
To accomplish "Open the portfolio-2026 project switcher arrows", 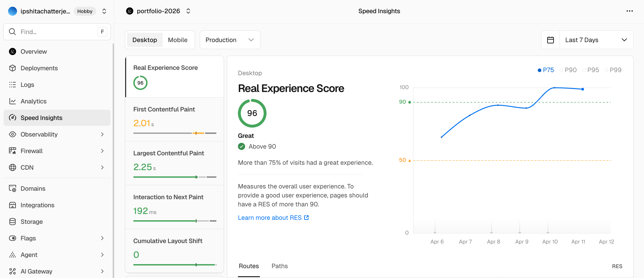I will point(188,11).
